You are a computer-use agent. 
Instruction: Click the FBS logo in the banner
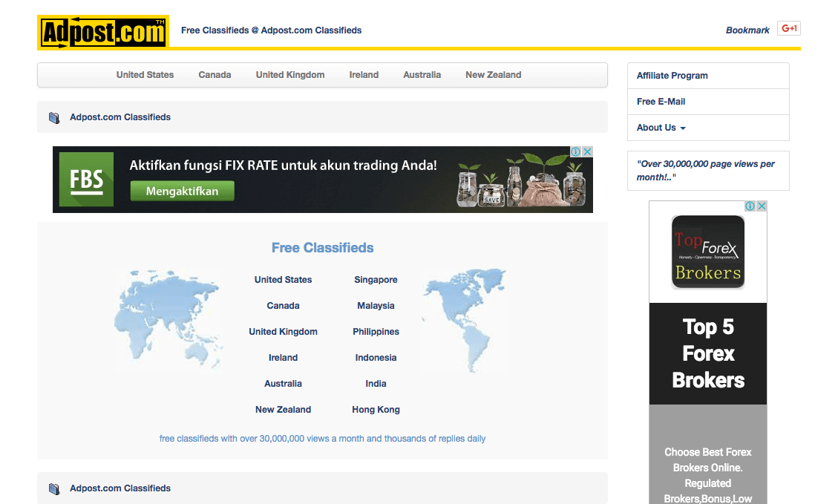pos(86,179)
